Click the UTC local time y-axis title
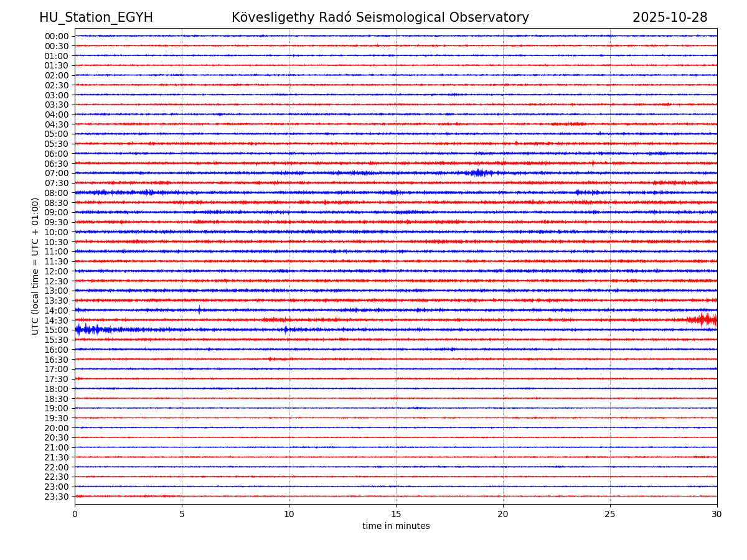 point(35,266)
